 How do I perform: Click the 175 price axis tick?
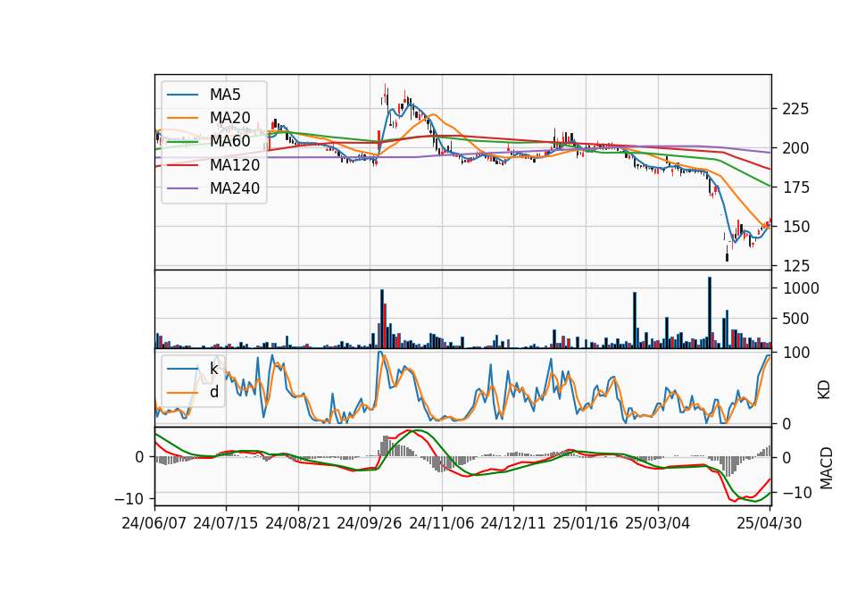point(795,187)
